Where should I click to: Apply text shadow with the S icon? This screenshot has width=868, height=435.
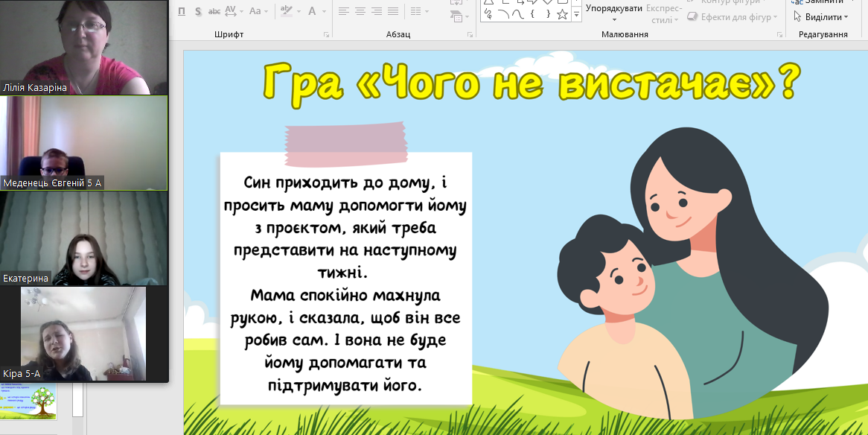[x=198, y=11]
